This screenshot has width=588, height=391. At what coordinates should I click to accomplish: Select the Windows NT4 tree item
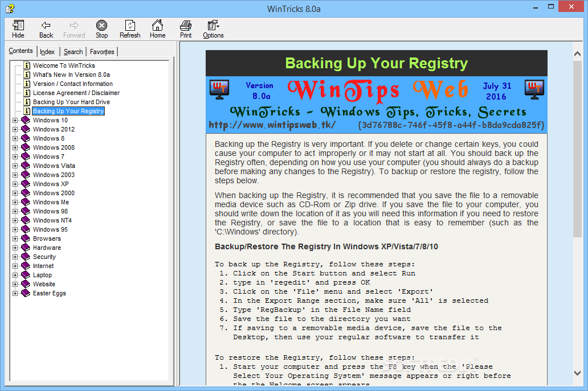[x=52, y=220]
